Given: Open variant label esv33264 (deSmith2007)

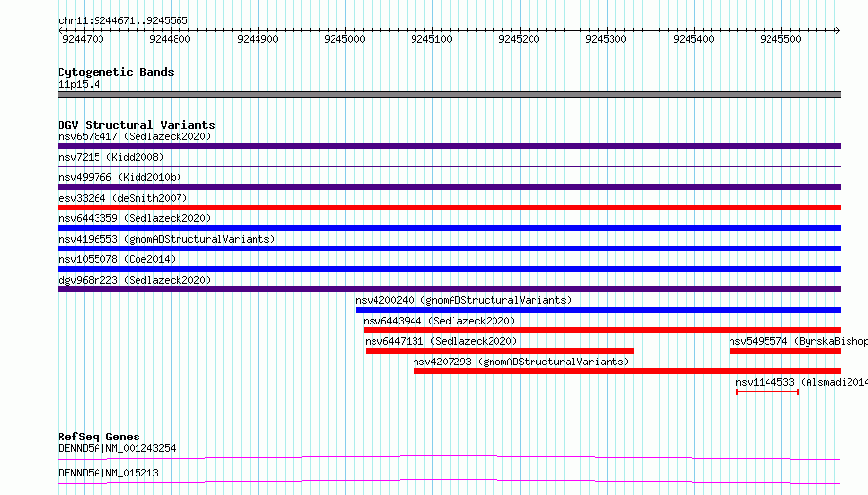Looking at the screenshot, I should click(x=123, y=198).
